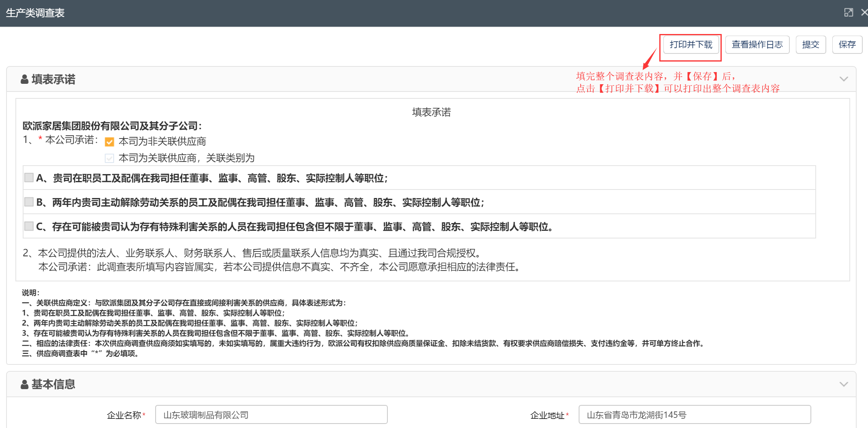This screenshot has height=428, width=868.
Task: Click the 1、本公司承诺： label
Action: pos(60,140)
